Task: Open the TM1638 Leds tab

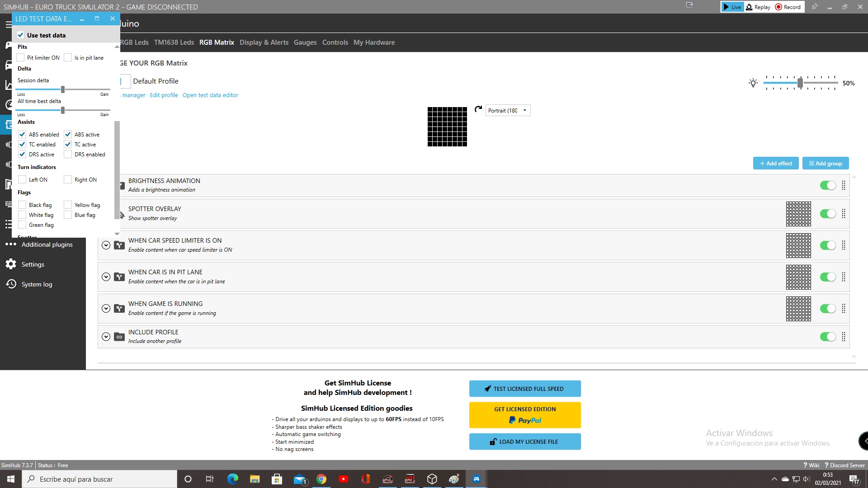Action: tap(174, 42)
